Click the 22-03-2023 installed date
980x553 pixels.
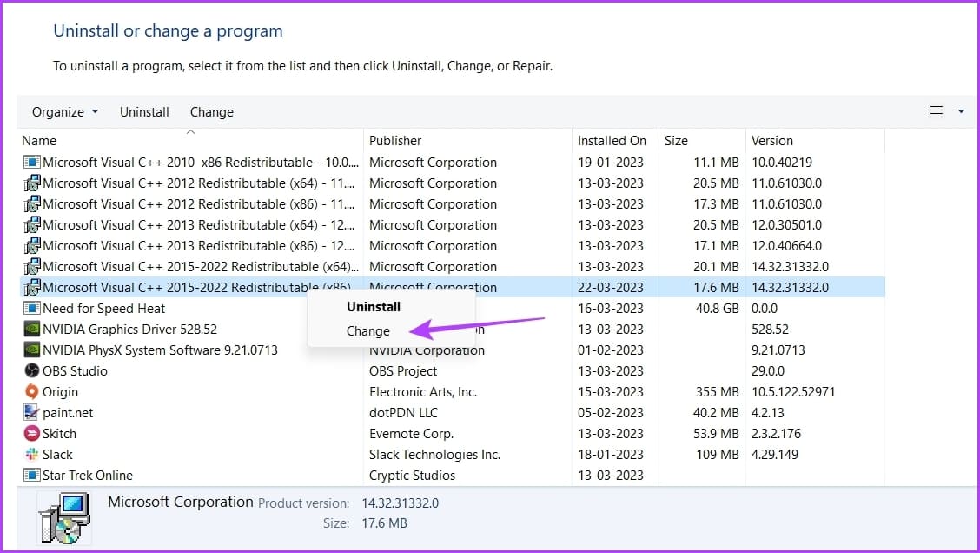click(x=611, y=287)
